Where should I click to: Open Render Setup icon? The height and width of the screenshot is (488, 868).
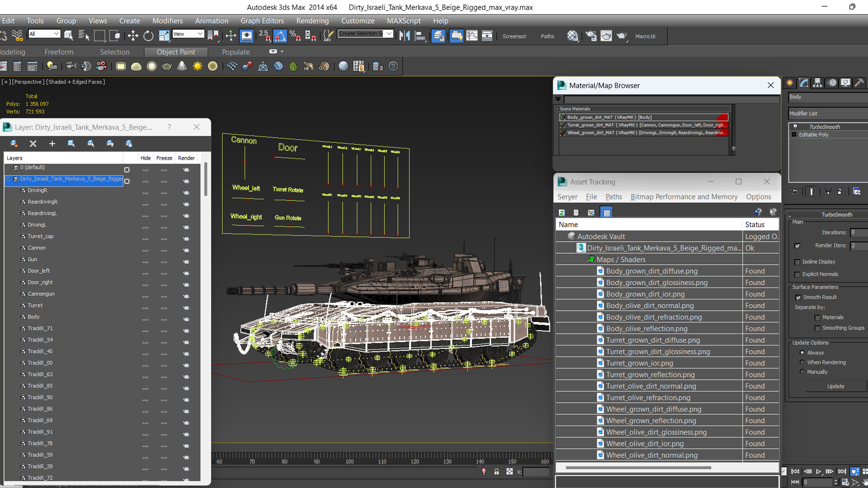pyautogui.click(x=591, y=36)
